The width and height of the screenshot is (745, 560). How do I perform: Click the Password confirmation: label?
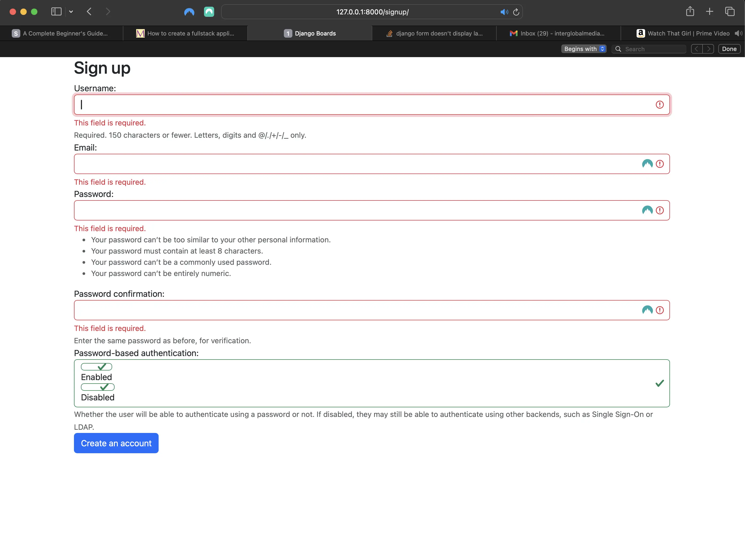(x=119, y=294)
